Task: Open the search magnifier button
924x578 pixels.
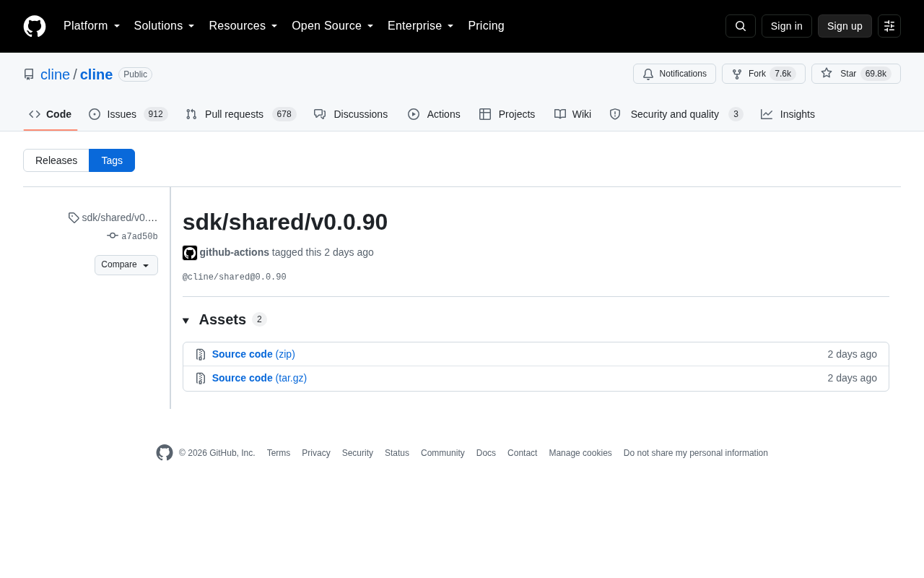Action: coord(741,26)
